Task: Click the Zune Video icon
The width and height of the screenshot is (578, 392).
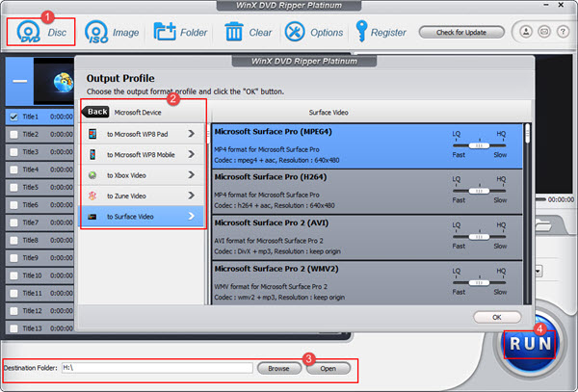Action: click(x=92, y=196)
